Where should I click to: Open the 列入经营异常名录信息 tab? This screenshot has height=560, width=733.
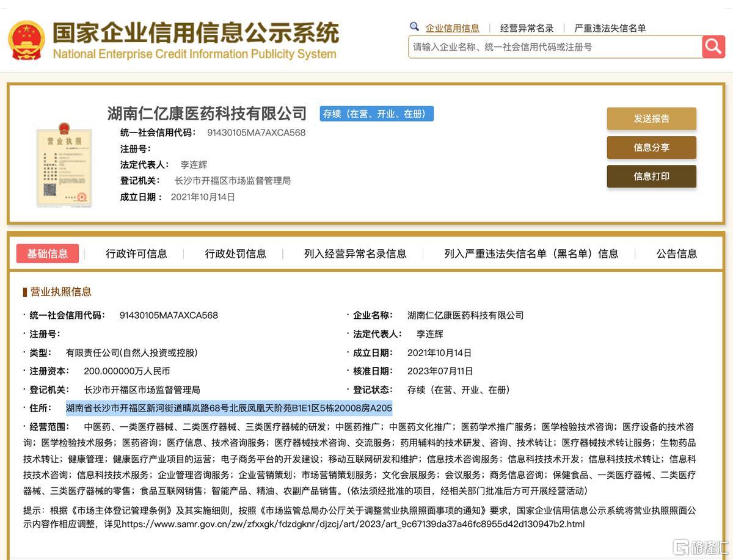pyautogui.click(x=356, y=253)
